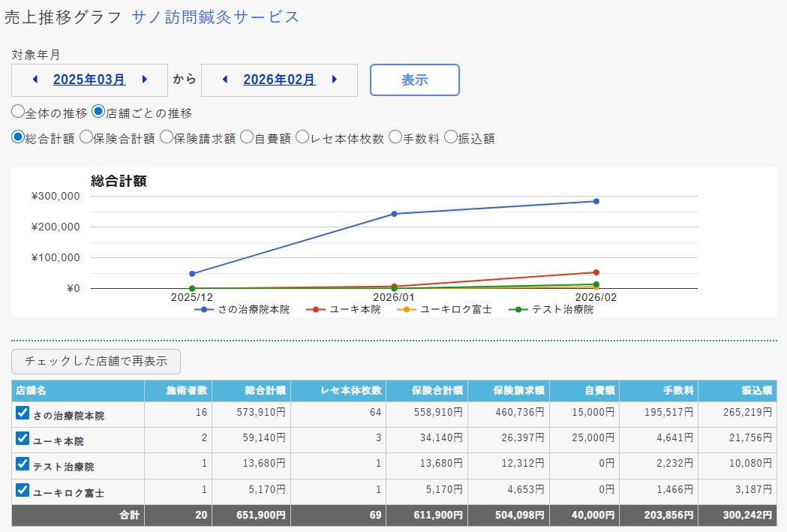Toggle テスト治療院 series in chart legend
The height and width of the screenshot is (532, 787).
(x=551, y=309)
